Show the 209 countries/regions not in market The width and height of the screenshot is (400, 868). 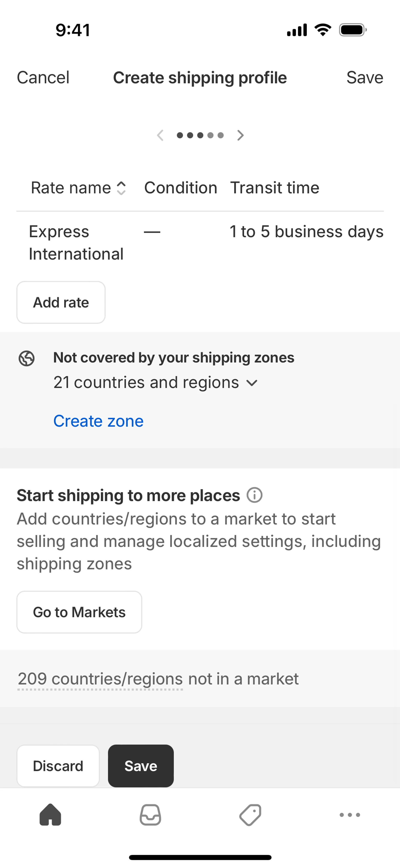pyautogui.click(x=100, y=679)
